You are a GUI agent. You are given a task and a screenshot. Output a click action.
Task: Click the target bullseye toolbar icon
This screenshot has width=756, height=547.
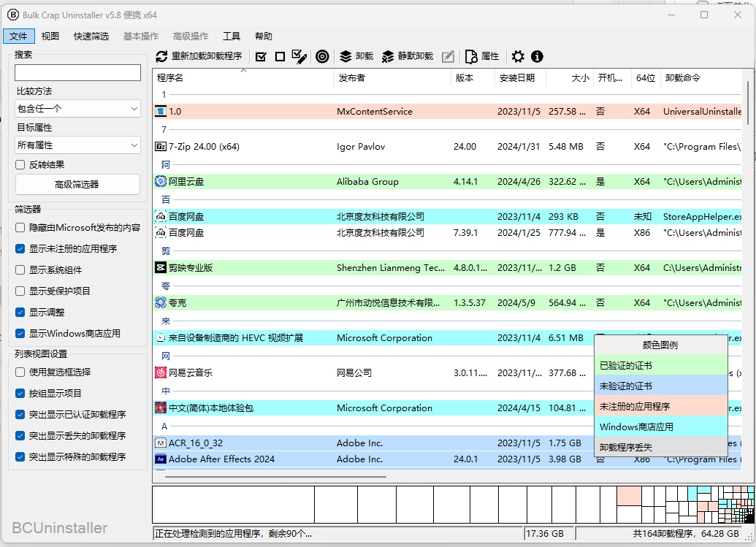click(x=322, y=56)
